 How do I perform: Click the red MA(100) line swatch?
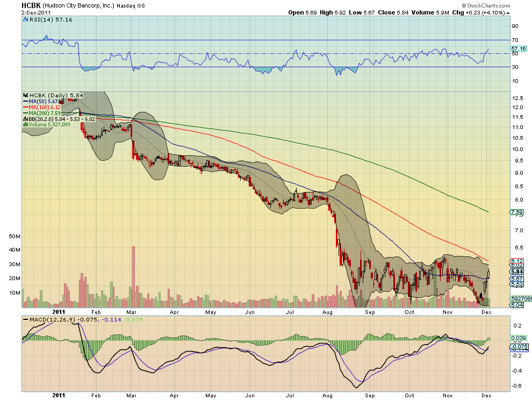[26, 108]
